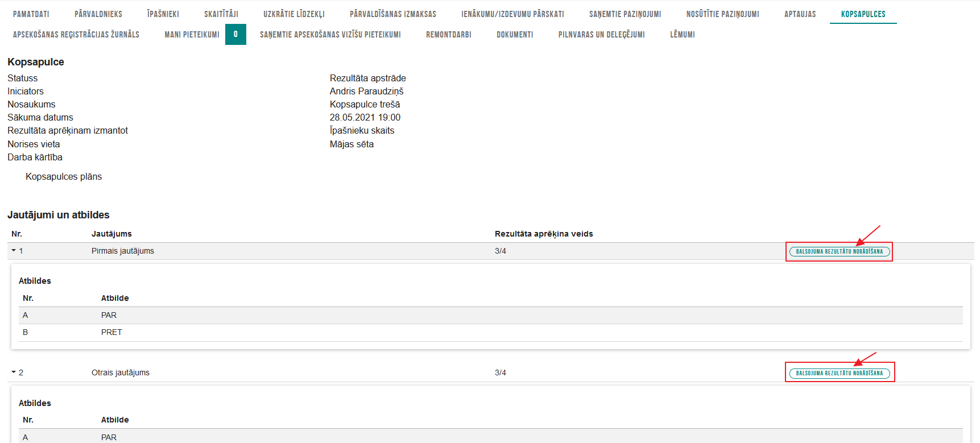Open Saņemtie paziņojumi tab
Viewport: 980px width, 443px height.
point(625,14)
